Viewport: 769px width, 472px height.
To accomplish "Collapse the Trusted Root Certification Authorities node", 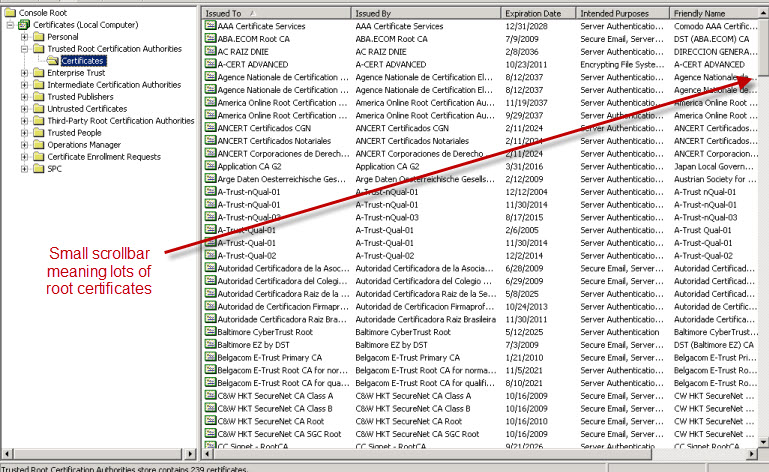I will (x=24, y=48).
